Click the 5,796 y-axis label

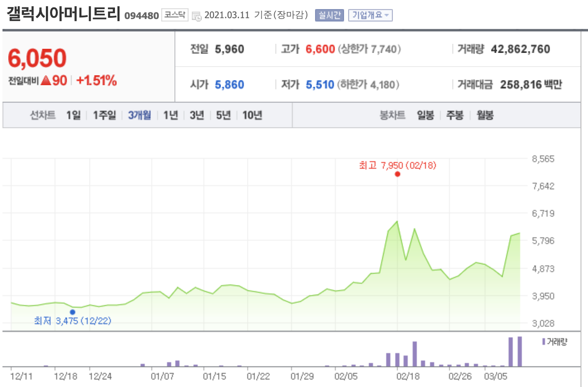(543, 241)
